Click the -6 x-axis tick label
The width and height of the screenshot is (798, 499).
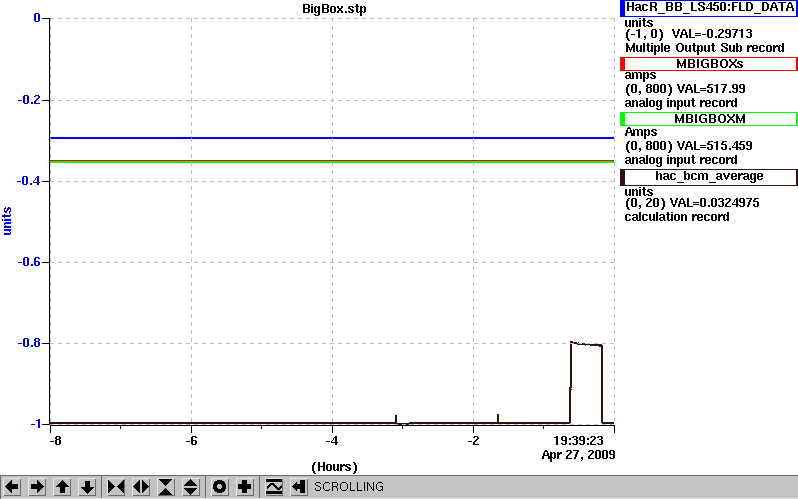[x=191, y=440]
